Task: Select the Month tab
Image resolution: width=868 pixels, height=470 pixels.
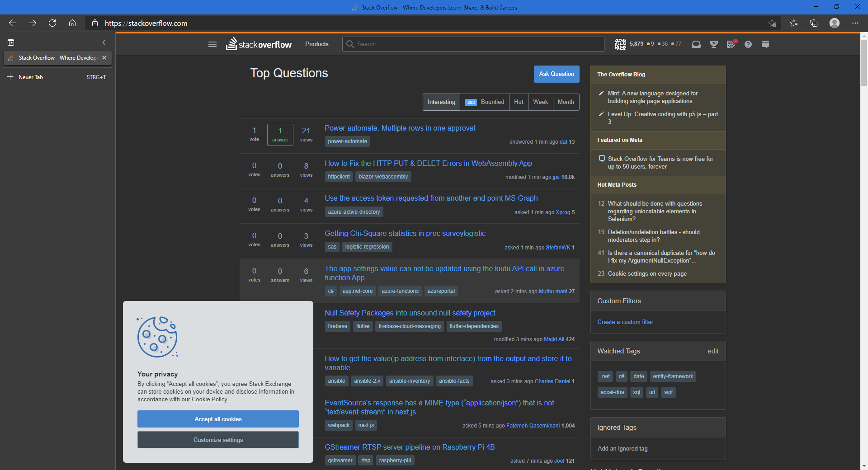Action: (566, 102)
